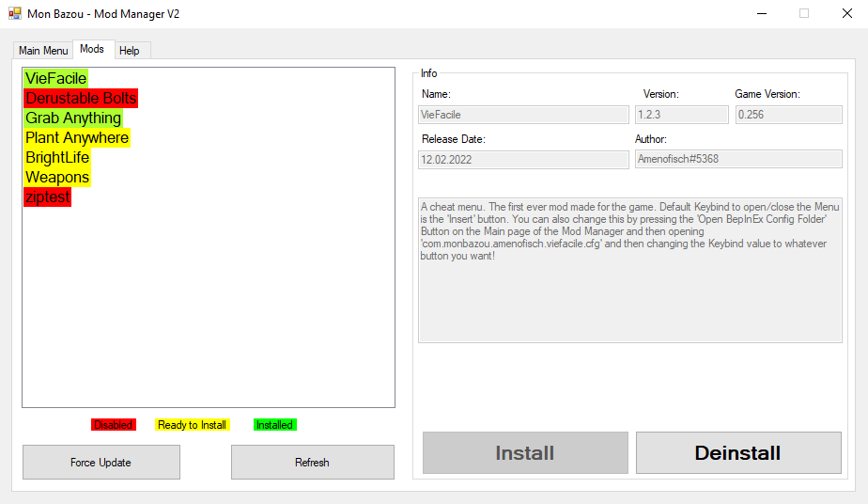868x504 pixels.
Task: Close the Mod Manager window
Action: coord(847,13)
